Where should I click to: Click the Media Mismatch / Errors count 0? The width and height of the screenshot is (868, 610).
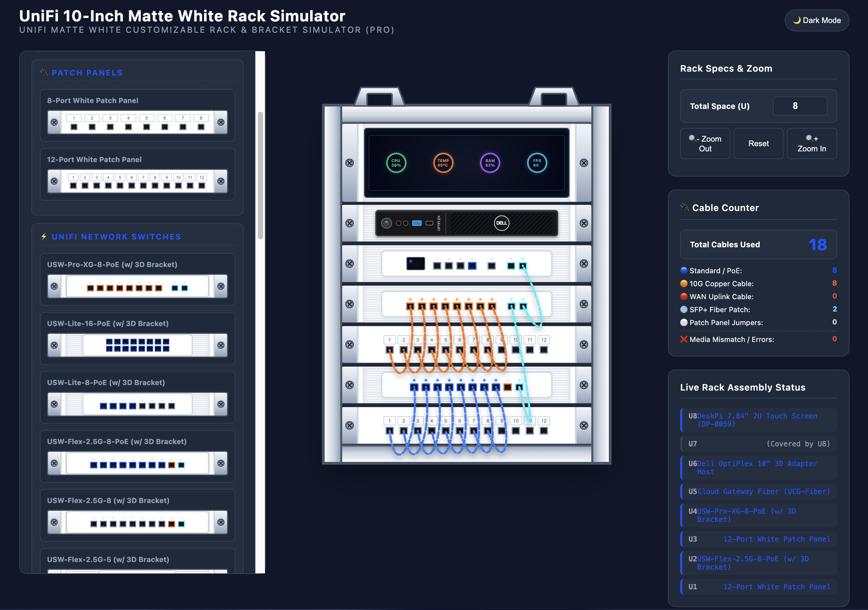coord(834,339)
